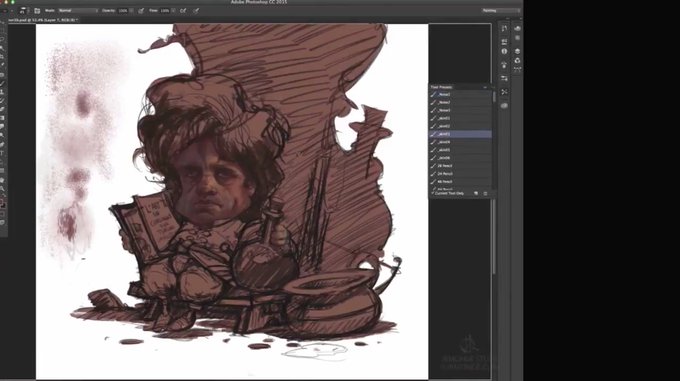Open the Painting workspace switcher dropdown
Viewport: 680px width, 381px height.
pyautogui.click(x=501, y=10)
